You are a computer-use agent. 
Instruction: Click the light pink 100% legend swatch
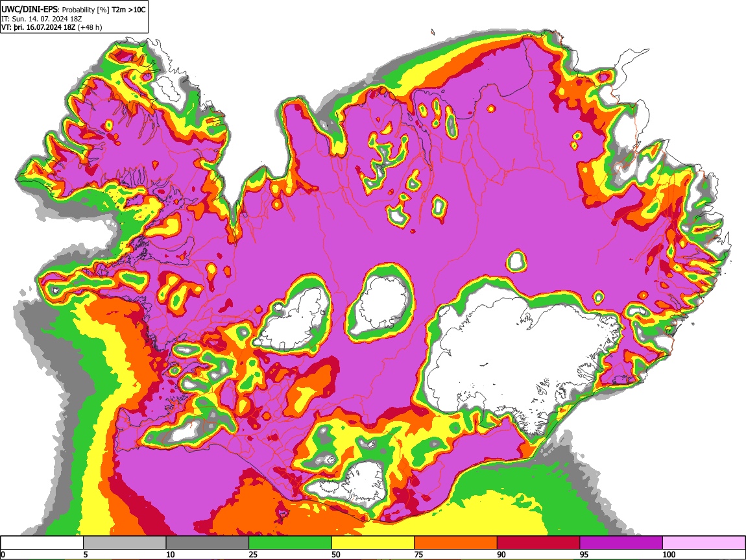click(704, 543)
